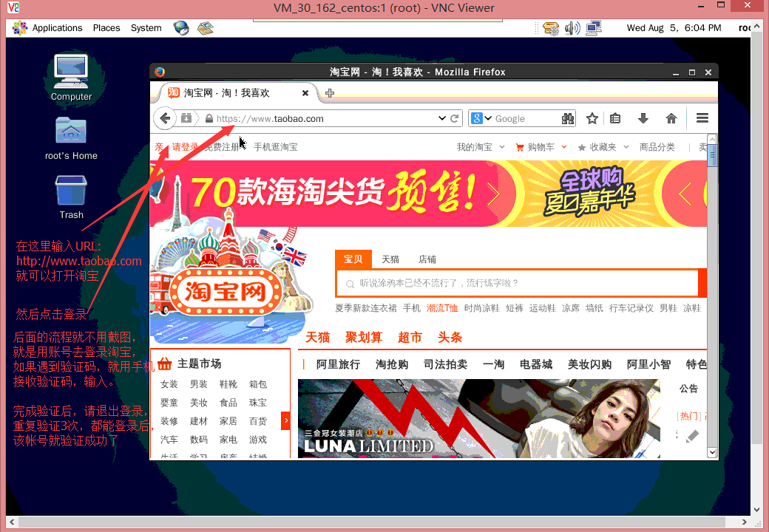Open the Firefox hamburger menu
Screen dimensions: 769x532
702,118
